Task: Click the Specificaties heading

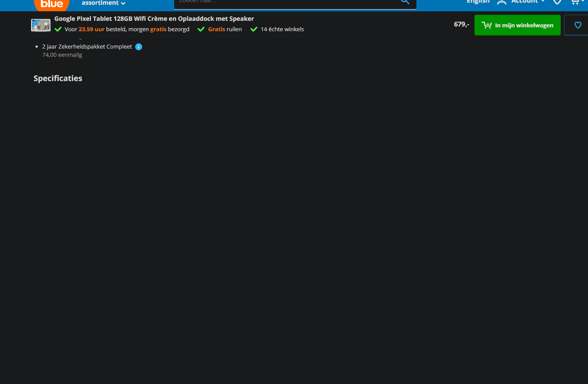Action: (x=58, y=78)
